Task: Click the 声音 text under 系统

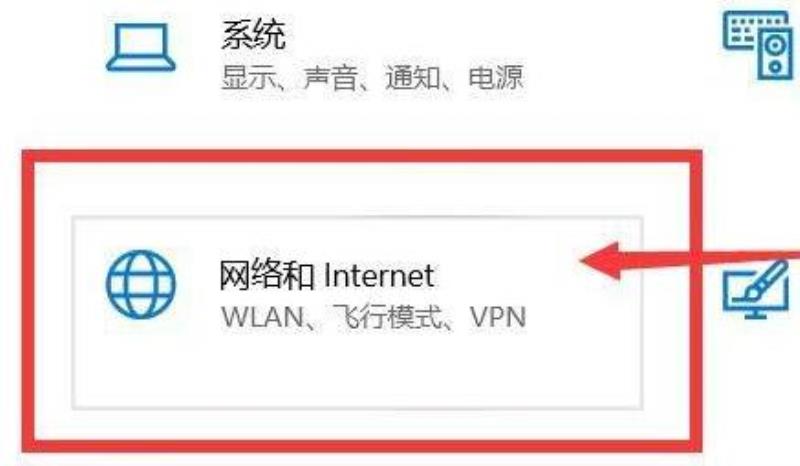Action: click(330, 78)
